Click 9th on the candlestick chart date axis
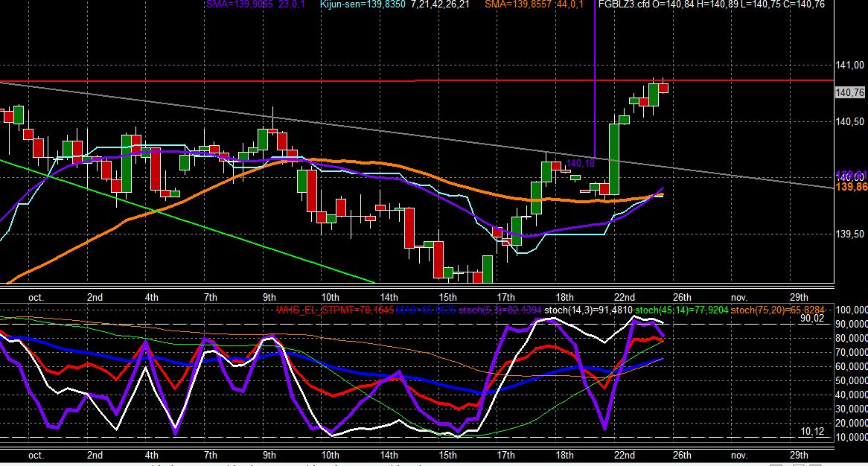The height and width of the screenshot is (466, 868). [269, 297]
